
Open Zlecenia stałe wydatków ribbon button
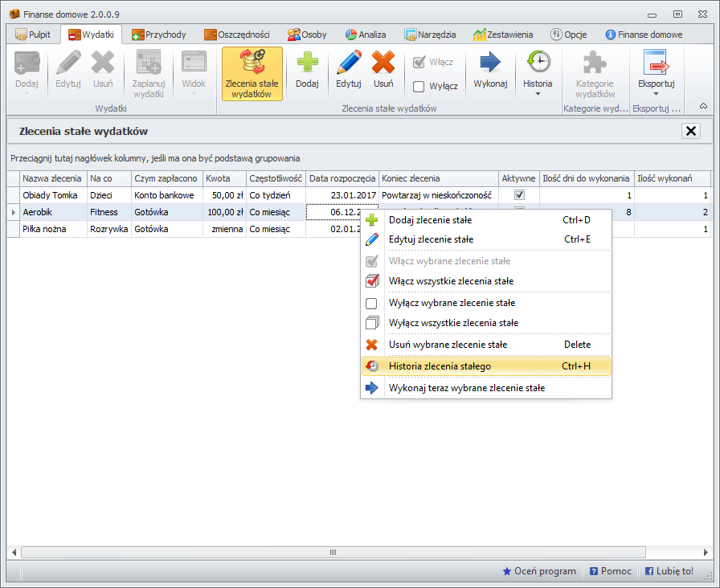(252, 74)
